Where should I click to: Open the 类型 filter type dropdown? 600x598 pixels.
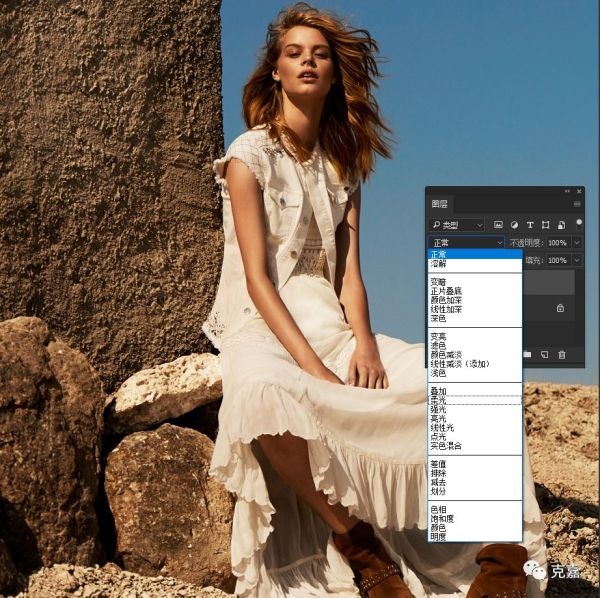tap(456, 225)
